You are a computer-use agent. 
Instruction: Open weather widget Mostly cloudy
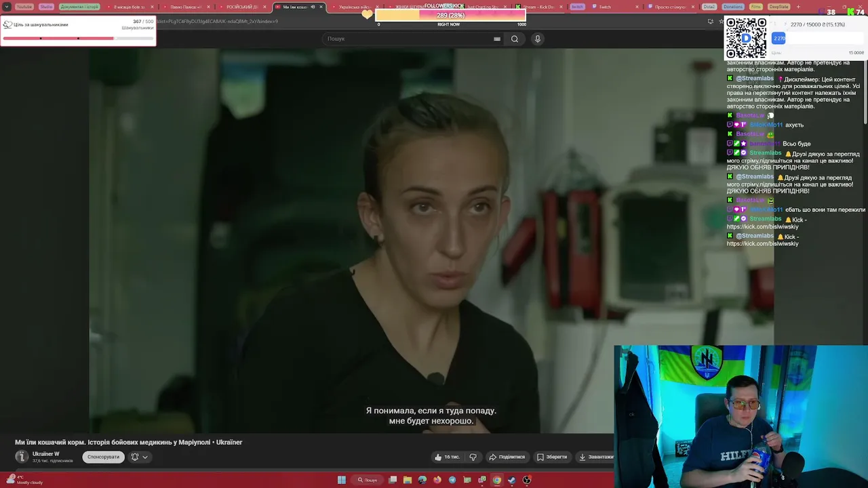coord(24,480)
